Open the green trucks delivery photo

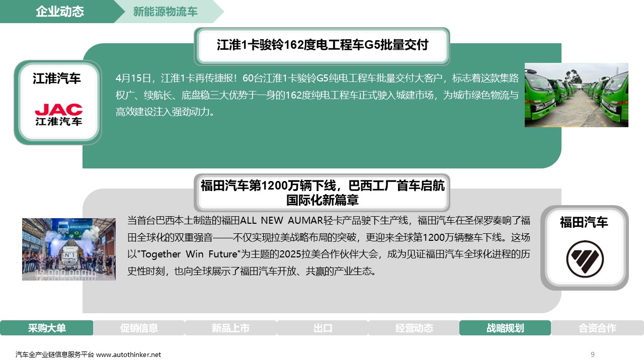tap(577, 95)
